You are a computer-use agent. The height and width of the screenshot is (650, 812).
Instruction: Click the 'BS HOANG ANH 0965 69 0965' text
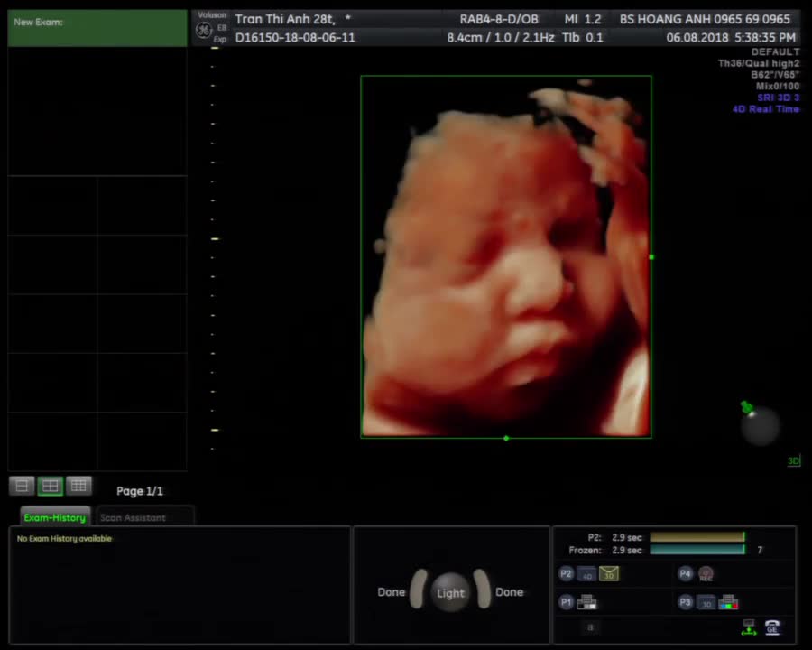(x=705, y=19)
